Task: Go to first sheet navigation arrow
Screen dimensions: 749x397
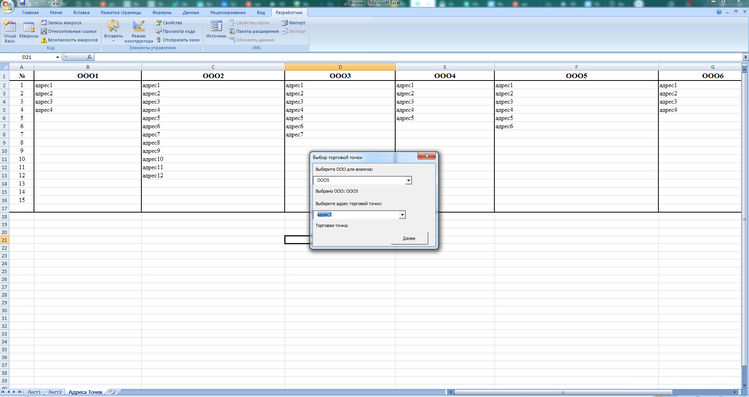Action: point(3,392)
